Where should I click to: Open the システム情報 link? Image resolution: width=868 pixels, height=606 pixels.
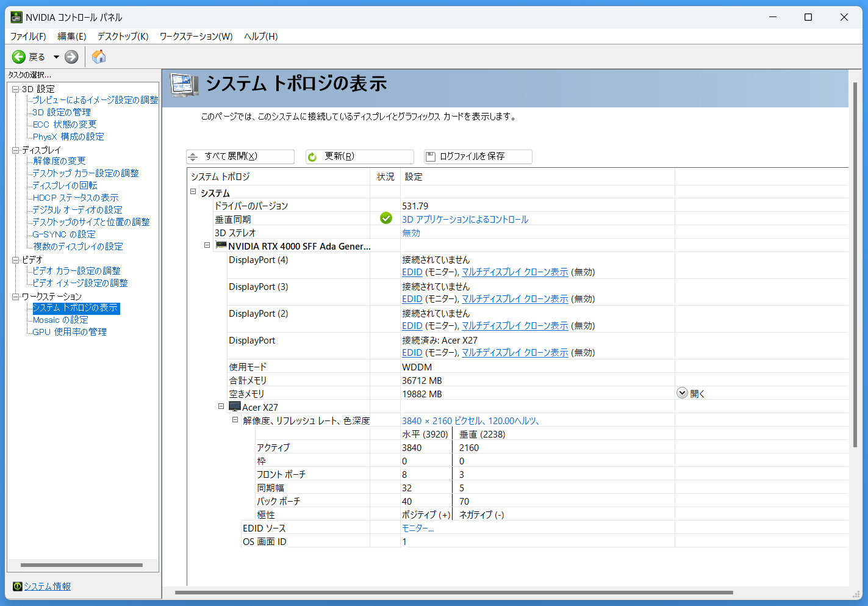48,586
